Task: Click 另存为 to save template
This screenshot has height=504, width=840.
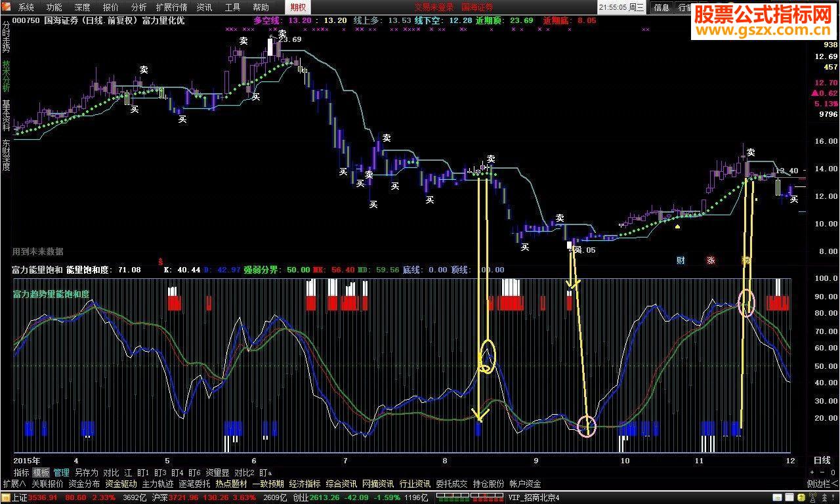Action: point(86,472)
